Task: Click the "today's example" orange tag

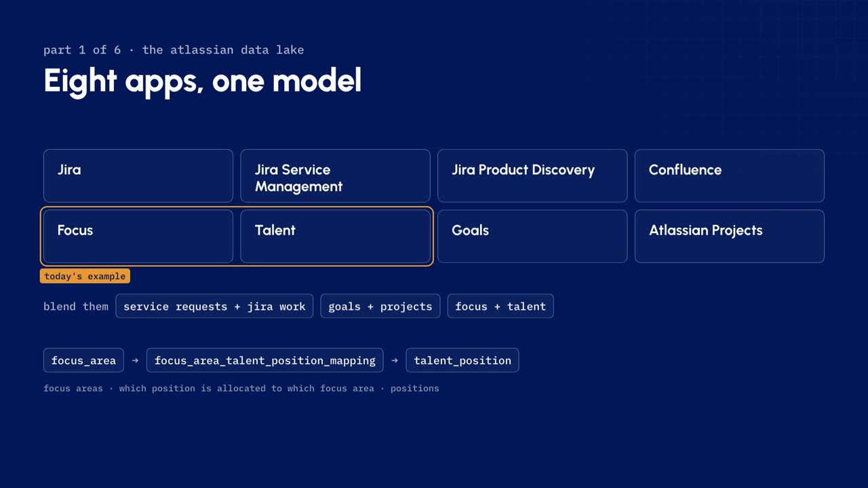Action: tap(85, 276)
